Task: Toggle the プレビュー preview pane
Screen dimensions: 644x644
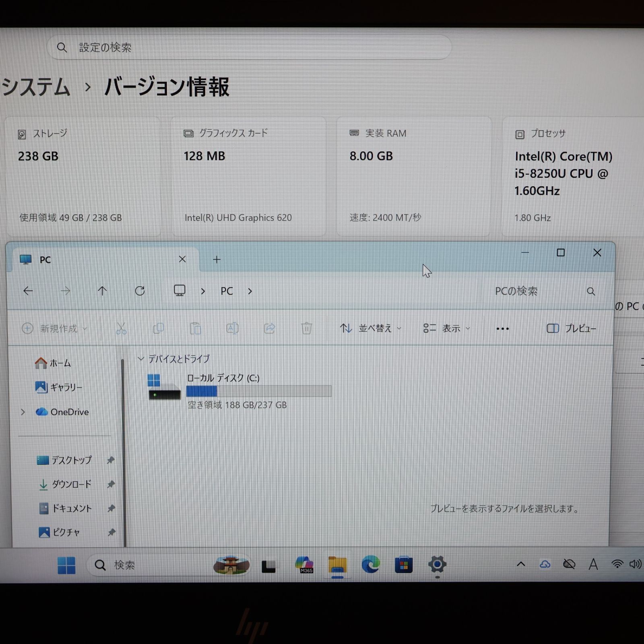Action: pos(571,328)
